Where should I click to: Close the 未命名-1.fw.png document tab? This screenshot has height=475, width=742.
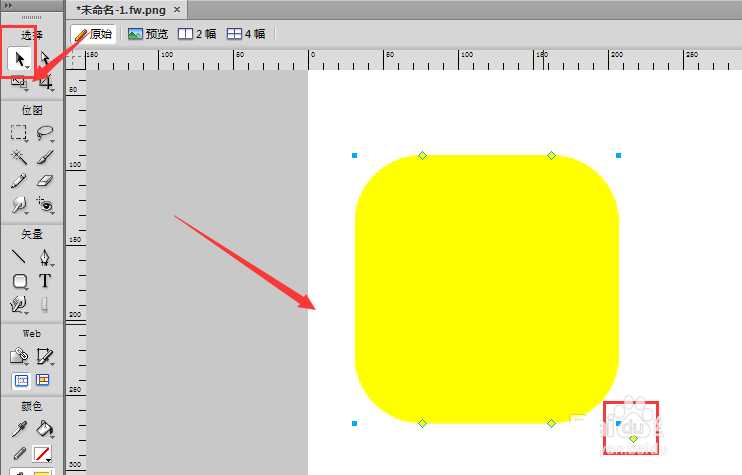pyautogui.click(x=177, y=10)
